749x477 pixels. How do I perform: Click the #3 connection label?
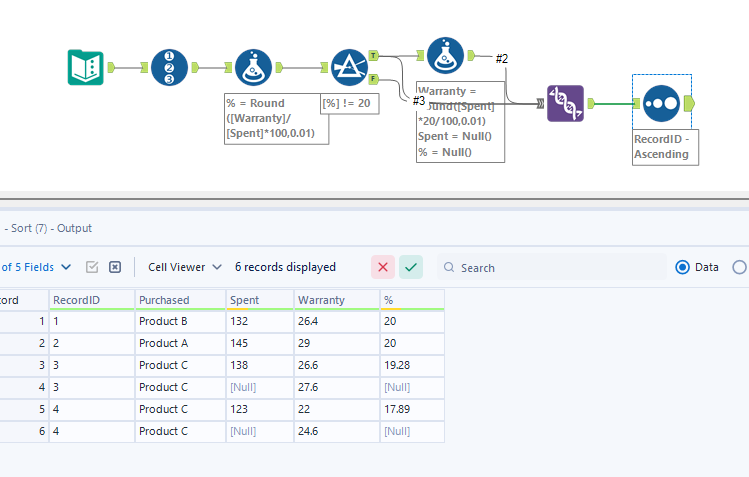[419, 101]
